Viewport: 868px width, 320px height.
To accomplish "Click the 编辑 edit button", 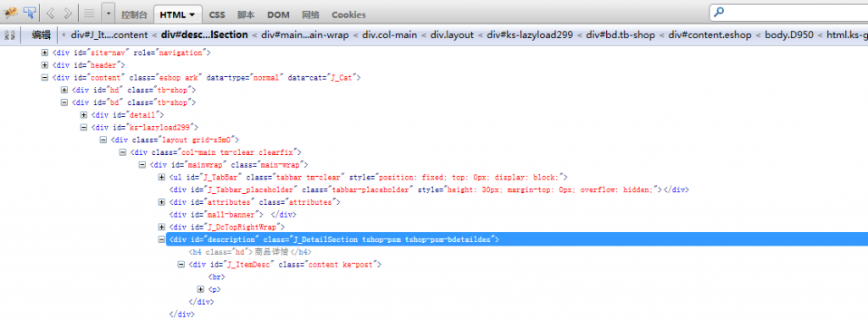I will (x=41, y=35).
